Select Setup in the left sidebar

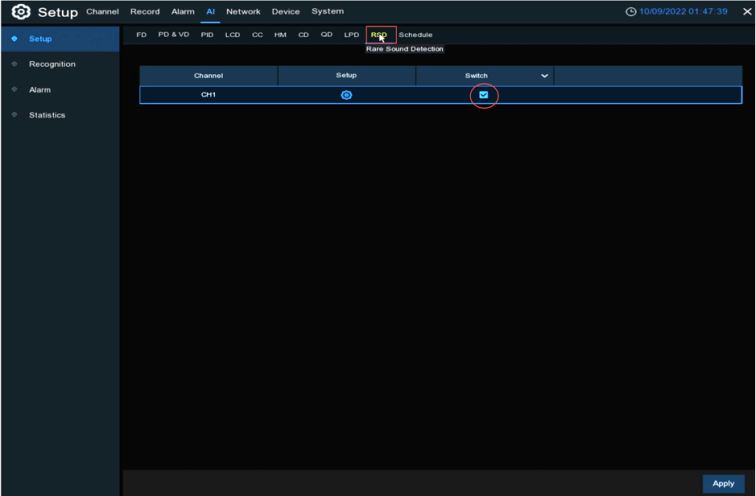point(40,39)
